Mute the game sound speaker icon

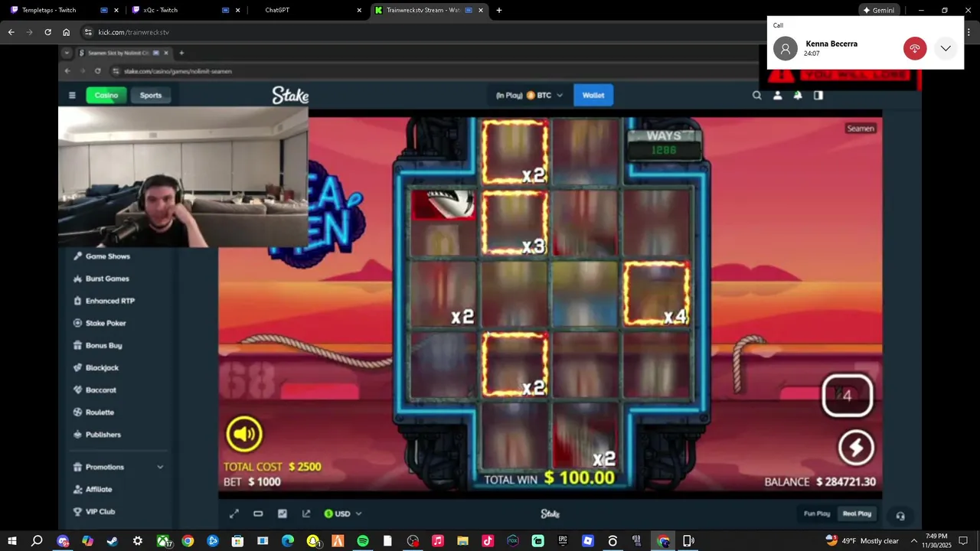tap(244, 434)
